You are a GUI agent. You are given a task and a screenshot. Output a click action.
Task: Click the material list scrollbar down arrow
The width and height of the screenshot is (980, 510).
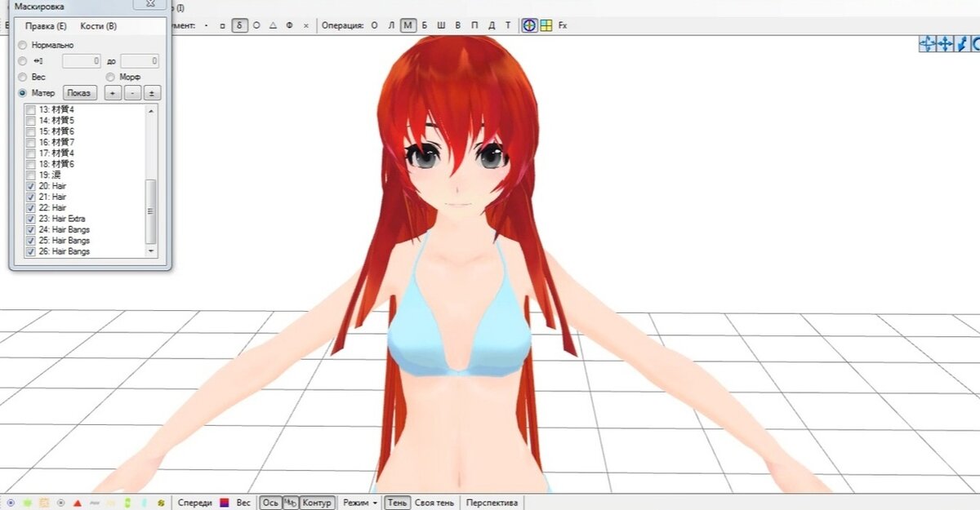point(151,252)
